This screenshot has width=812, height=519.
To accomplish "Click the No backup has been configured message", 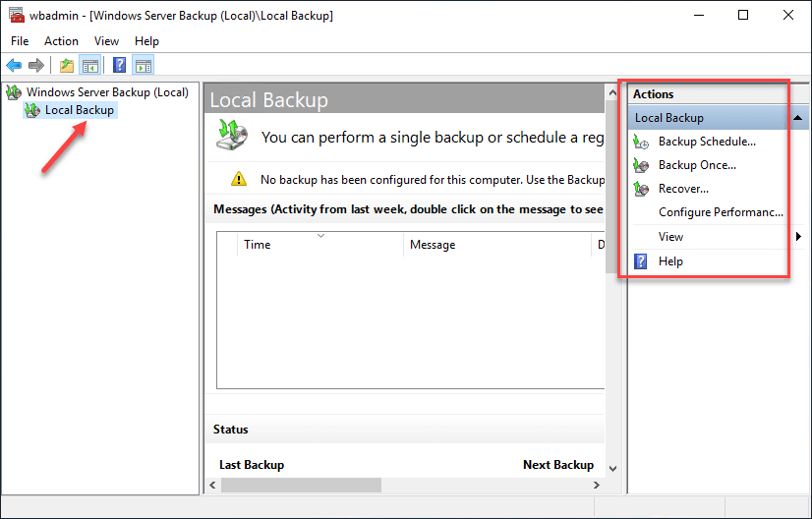I will click(x=432, y=179).
